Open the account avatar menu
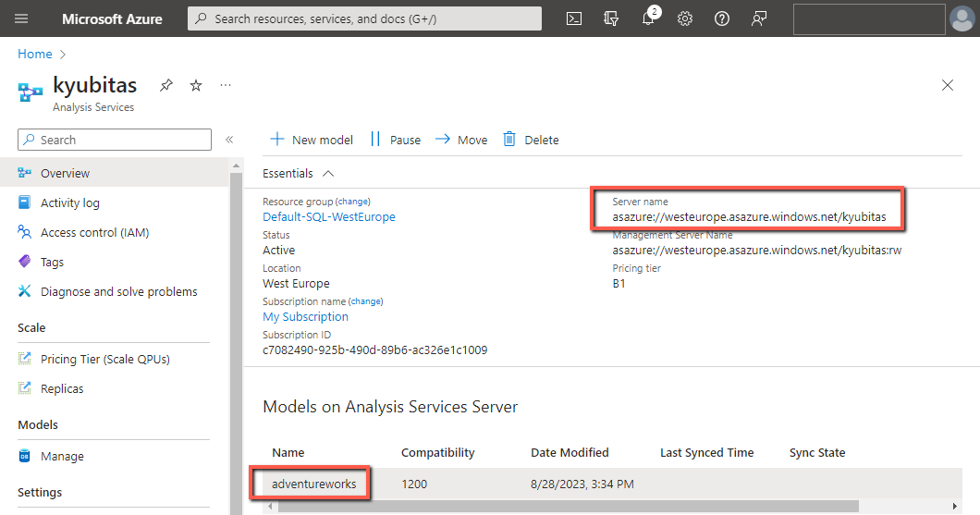This screenshot has height=515, width=980. (x=962, y=18)
